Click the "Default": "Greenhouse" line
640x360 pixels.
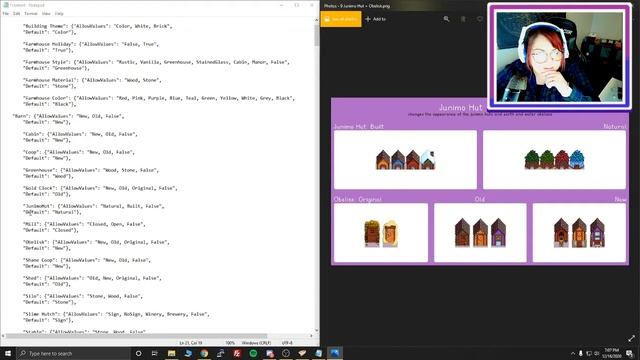(56, 68)
